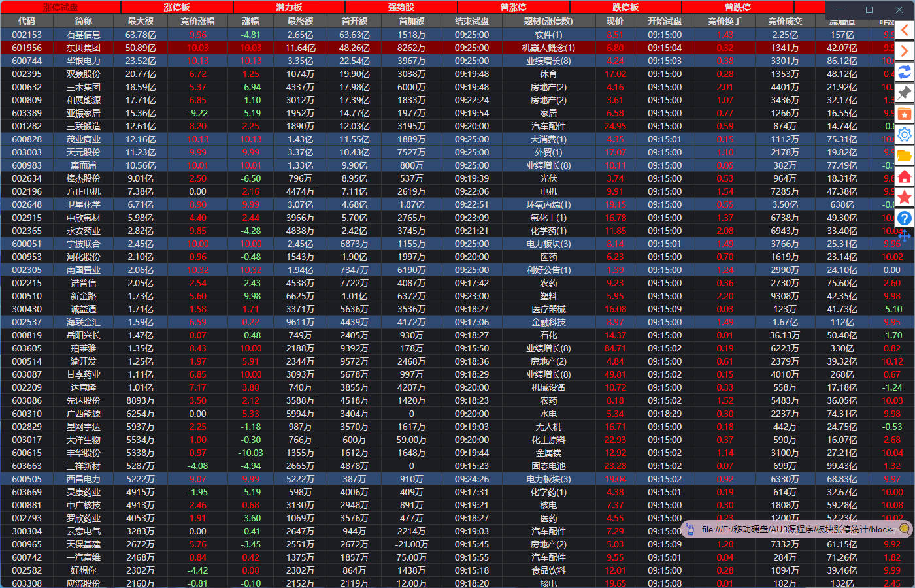Screen dimensions: 915x588
Task: Select the 强势股 tab
Action: [x=401, y=7]
